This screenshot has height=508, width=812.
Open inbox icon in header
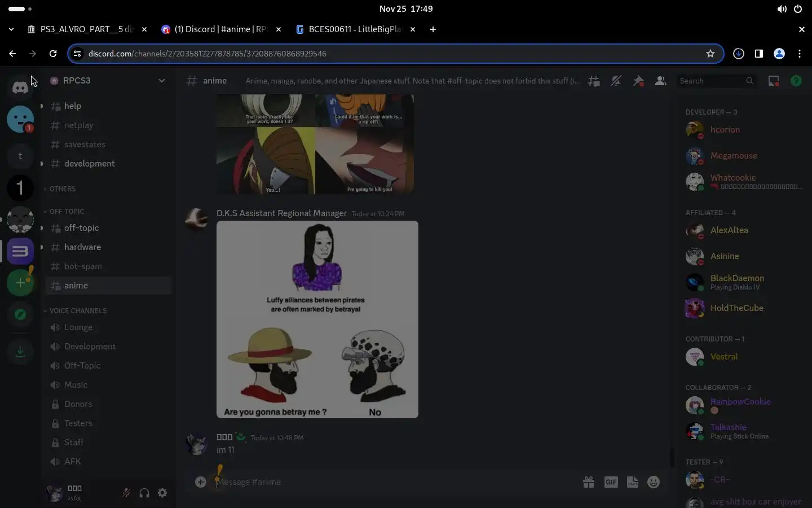[774, 81]
